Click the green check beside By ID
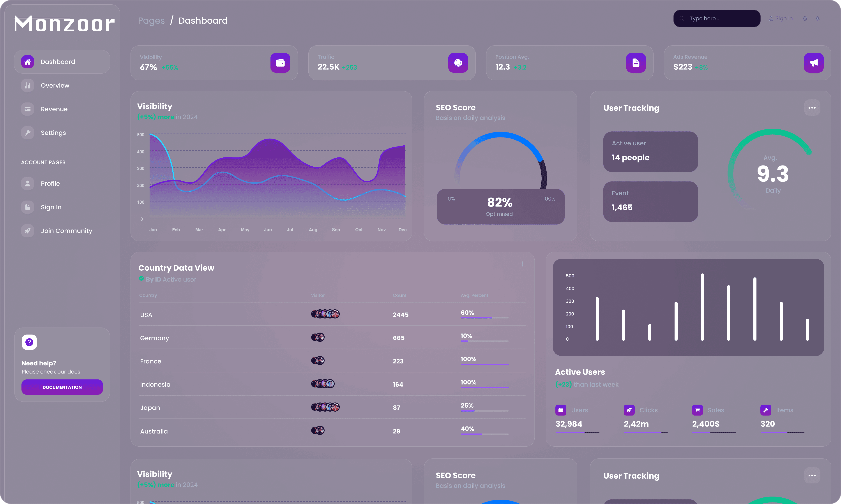The height and width of the screenshot is (504, 841). click(141, 278)
